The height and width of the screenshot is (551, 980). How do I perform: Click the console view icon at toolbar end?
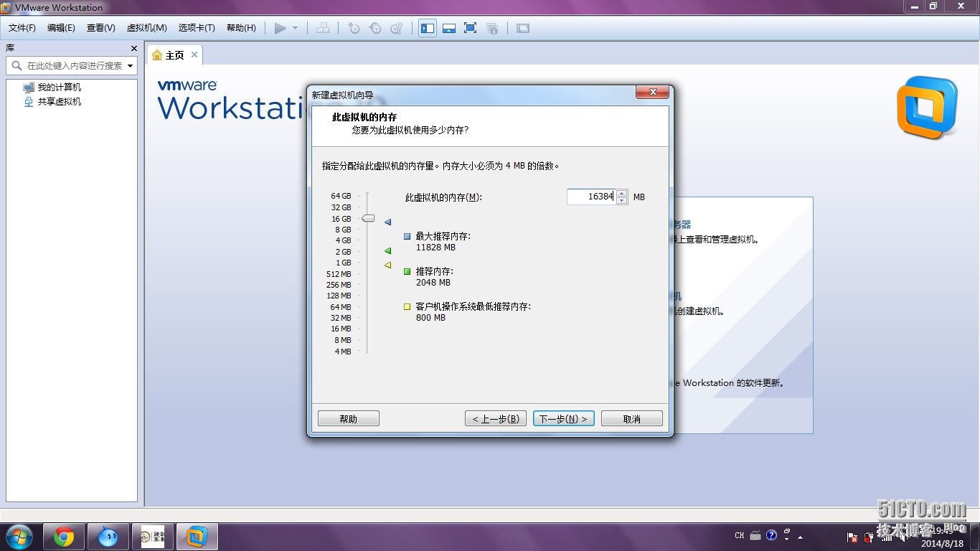[523, 28]
